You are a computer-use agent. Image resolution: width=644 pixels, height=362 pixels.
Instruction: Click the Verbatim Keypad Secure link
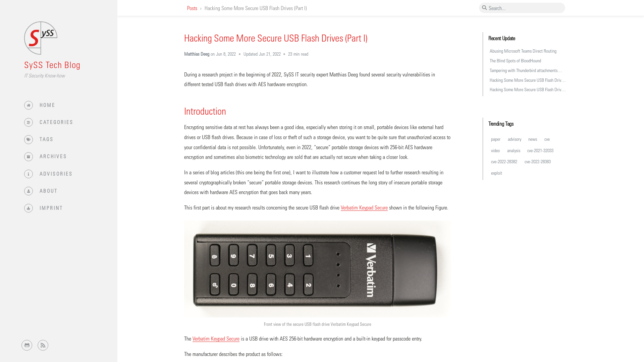pyautogui.click(x=364, y=208)
